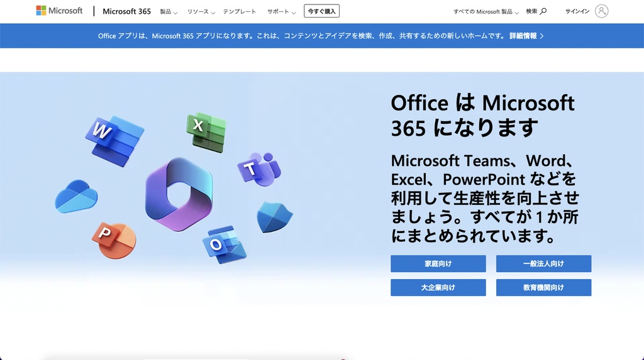Expand the リソース menu

(x=201, y=11)
